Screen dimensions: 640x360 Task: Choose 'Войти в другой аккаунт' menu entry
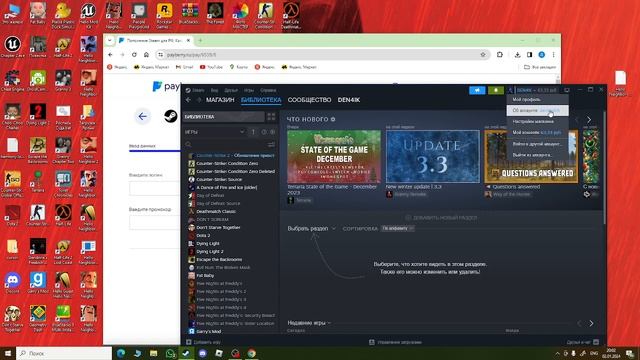pyautogui.click(x=538, y=144)
